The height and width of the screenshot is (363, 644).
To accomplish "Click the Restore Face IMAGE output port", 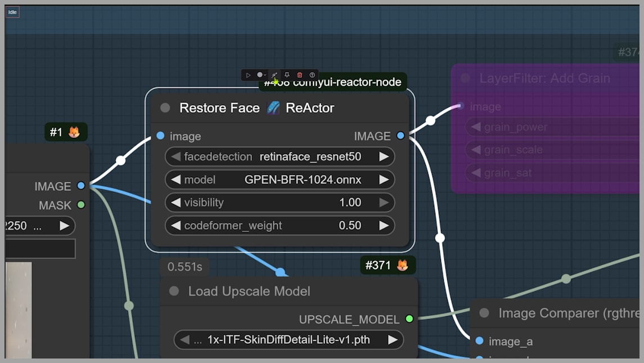I will tap(400, 136).
